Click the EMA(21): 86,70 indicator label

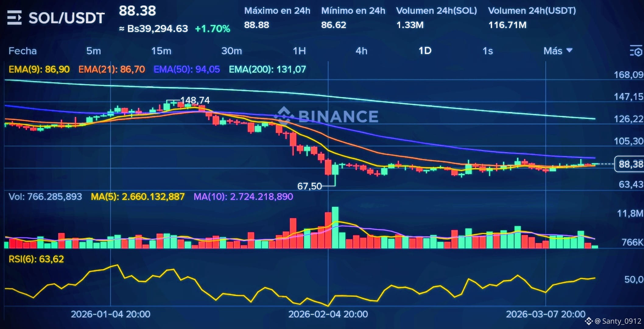pyautogui.click(x=111, y=69)
